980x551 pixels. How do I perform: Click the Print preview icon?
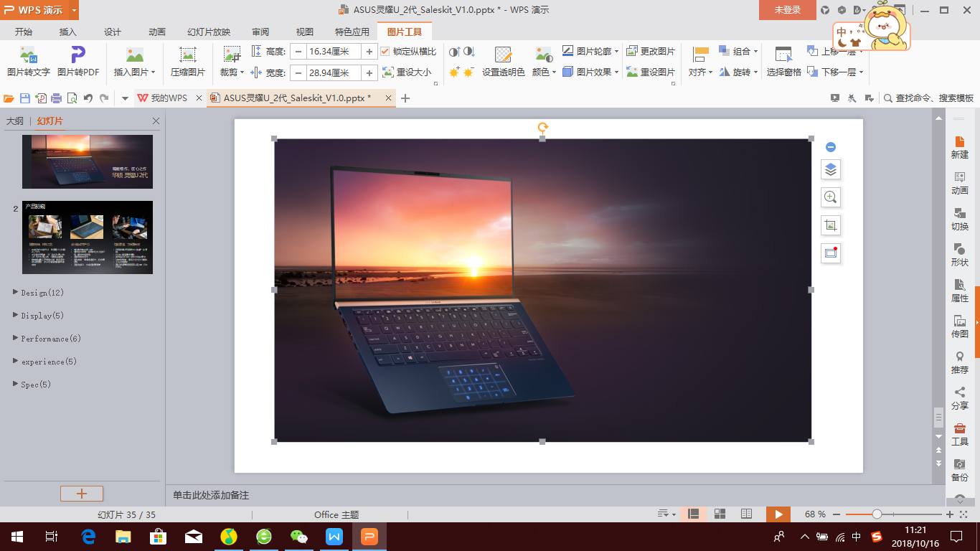(x=72, y=98)
